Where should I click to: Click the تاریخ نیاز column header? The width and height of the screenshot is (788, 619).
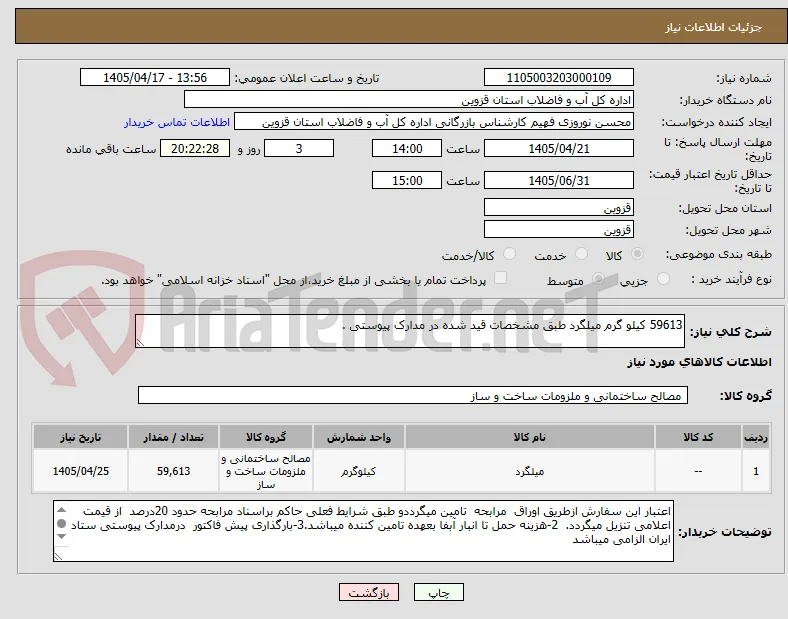80,437
